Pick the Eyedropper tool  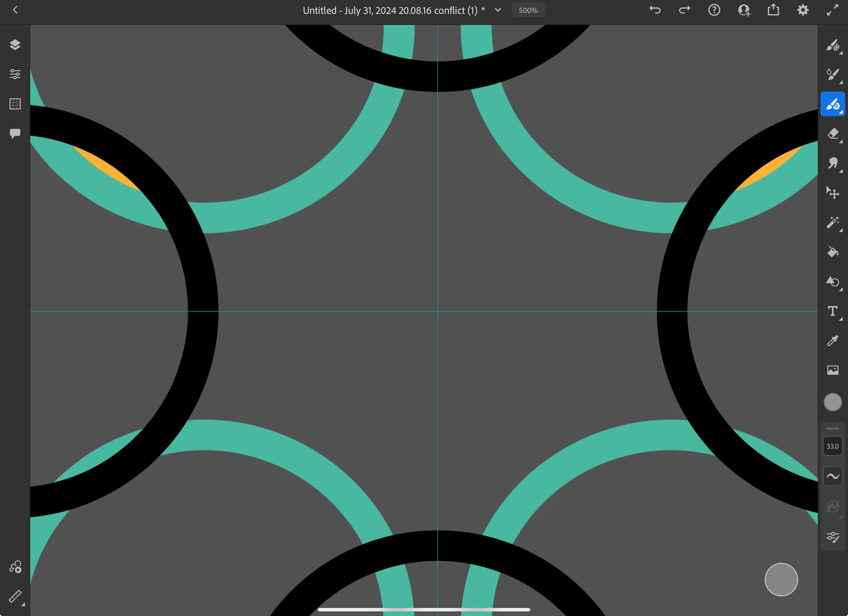coord(832,340)
